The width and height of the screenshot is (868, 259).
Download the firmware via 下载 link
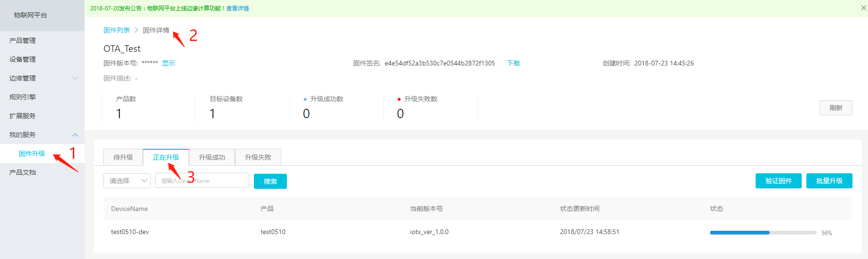[513, 63]
